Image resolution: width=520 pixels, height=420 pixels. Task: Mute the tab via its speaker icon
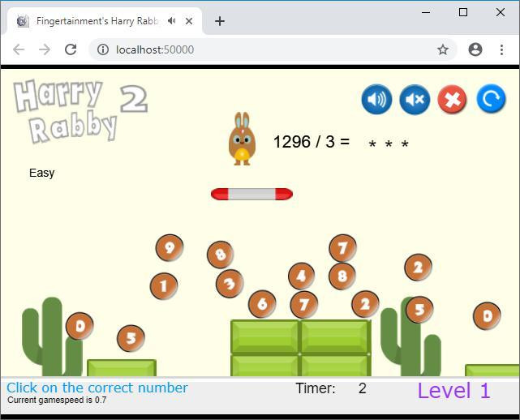point(171,21)
